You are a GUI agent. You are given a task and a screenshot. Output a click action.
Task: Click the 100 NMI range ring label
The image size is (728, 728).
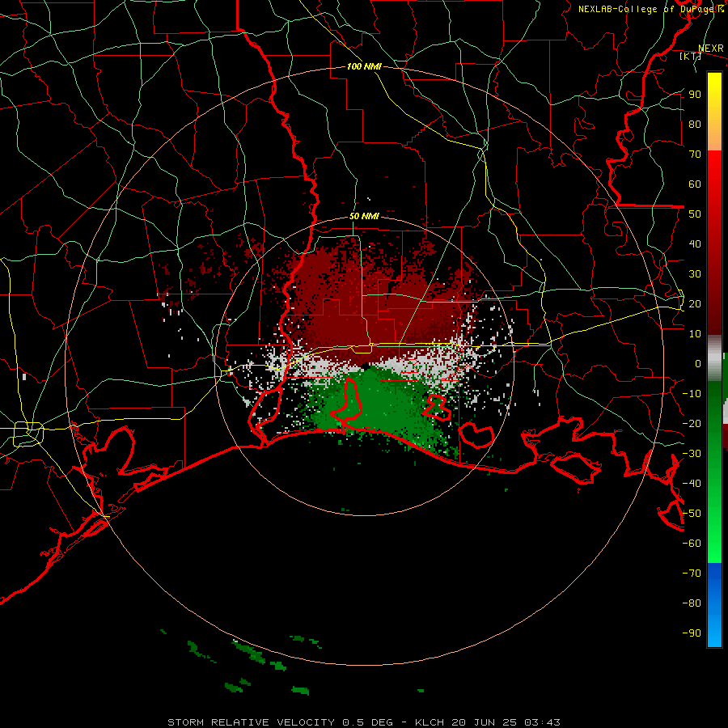(364, 66)
